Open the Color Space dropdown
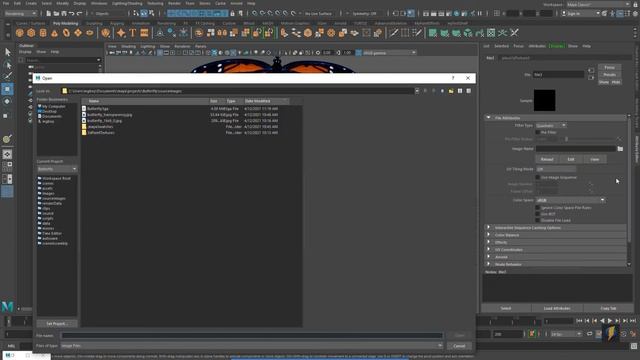Viewport: 640px width, 360px height. pos(570,200)
